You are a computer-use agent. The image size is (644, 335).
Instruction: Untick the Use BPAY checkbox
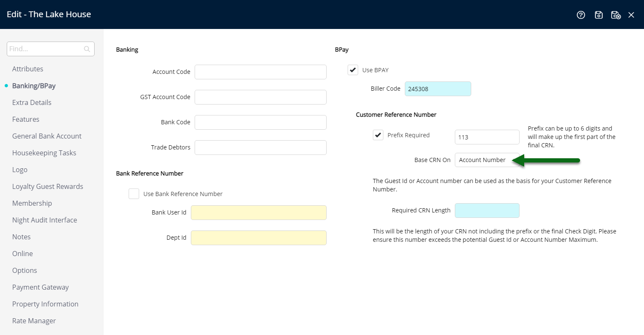[353, 70]
